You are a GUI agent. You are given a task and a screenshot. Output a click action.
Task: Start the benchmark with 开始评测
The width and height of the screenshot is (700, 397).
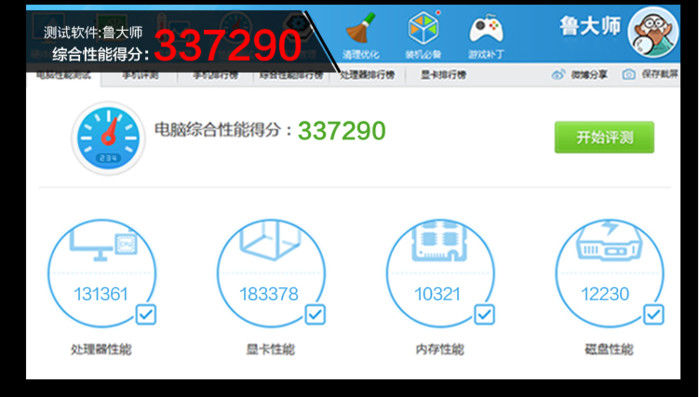pyautogui.click(x=604, y=137)
